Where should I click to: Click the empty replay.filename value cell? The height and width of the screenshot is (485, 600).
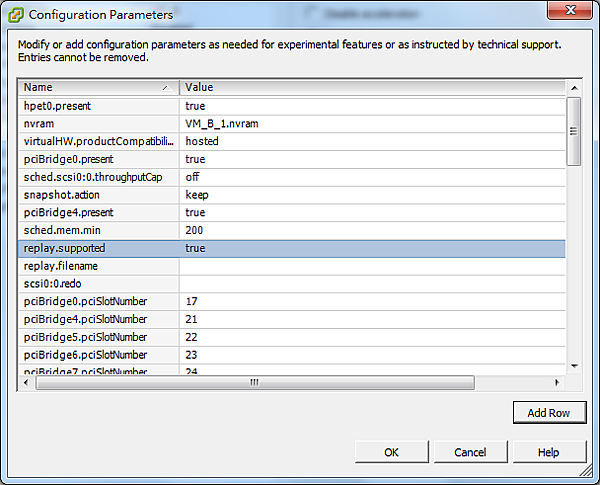pos(372,266)
